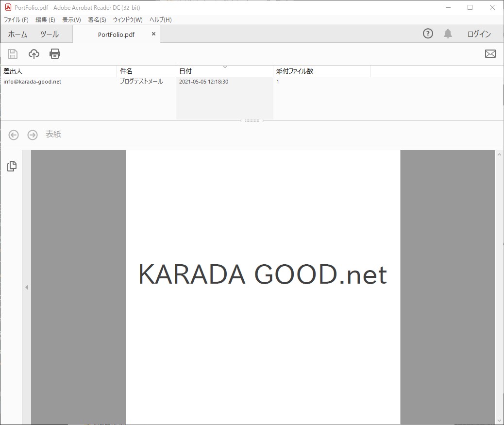This screenshot has height=425, width=504.
Task: Click the panel splitter grip handle
Action: coord(252,120)
